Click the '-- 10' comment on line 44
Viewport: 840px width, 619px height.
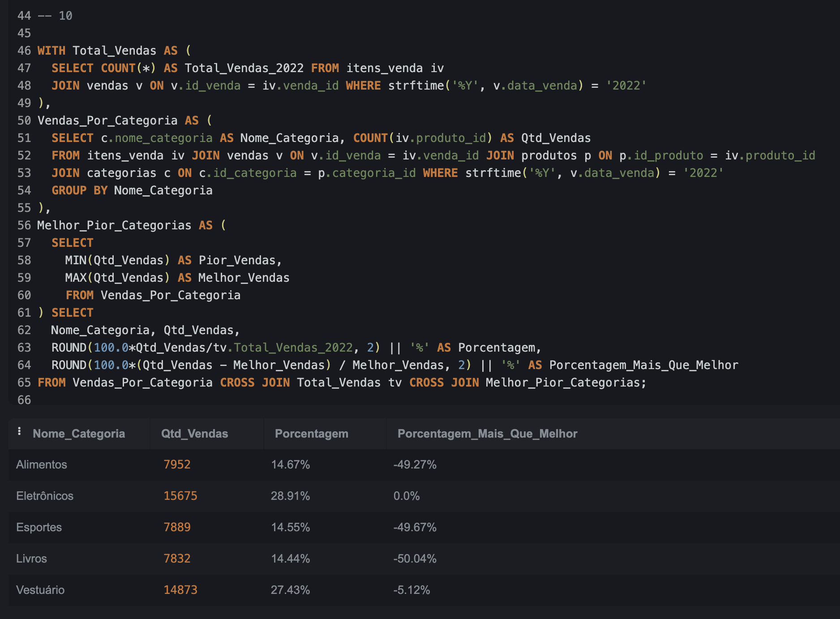(55, 16)
